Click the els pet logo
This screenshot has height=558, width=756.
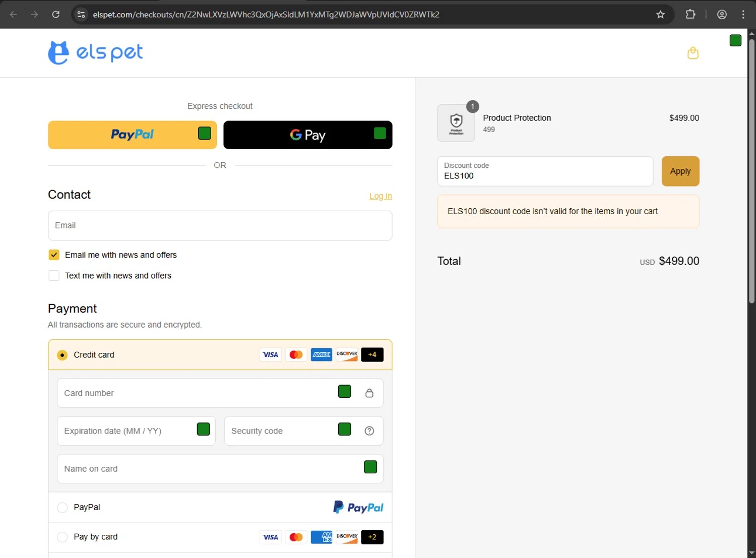(x=95, y=52)
